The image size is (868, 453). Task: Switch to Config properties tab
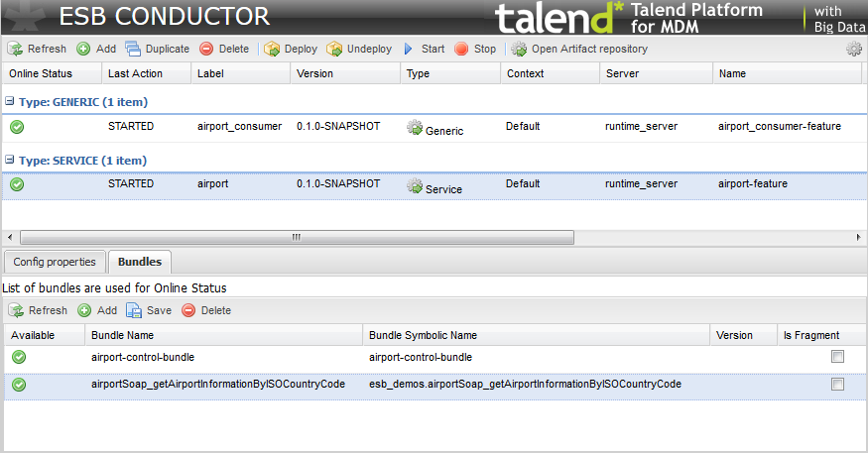click(55, 262)
